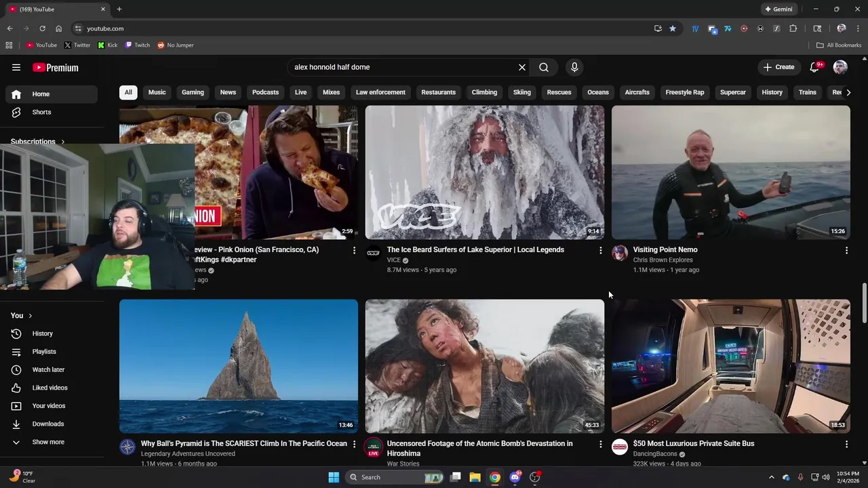Click the YouTube Premium logo

tap(56, 67)
